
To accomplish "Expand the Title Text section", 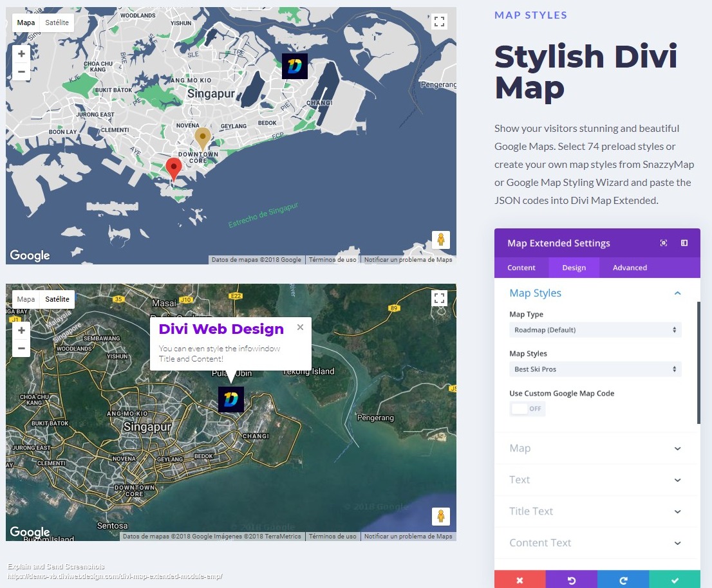I will [x=595, y=511].
